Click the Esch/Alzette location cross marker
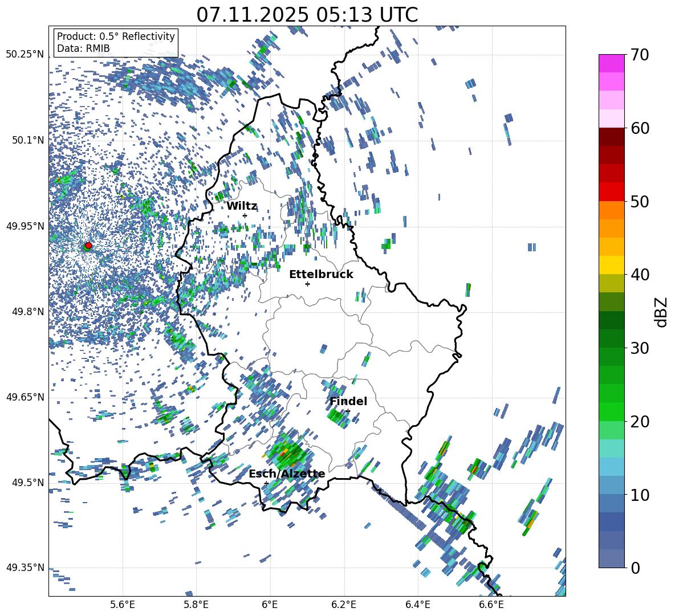This screenshot has height=616, width=675. (x=266, y=483)
